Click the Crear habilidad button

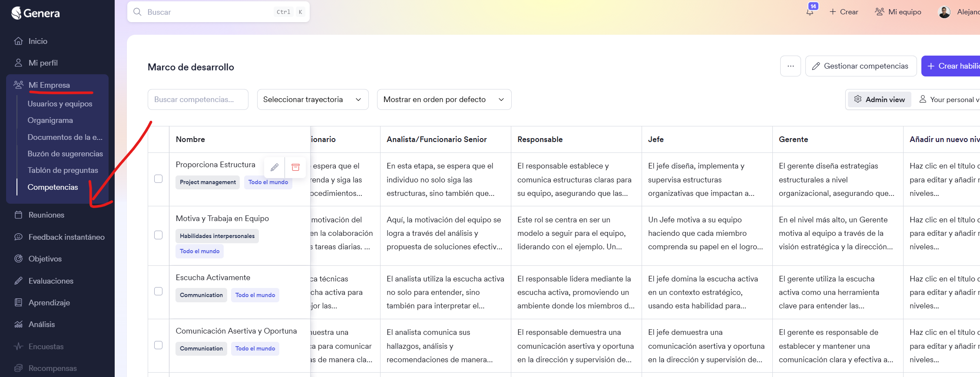click(951, 66)
